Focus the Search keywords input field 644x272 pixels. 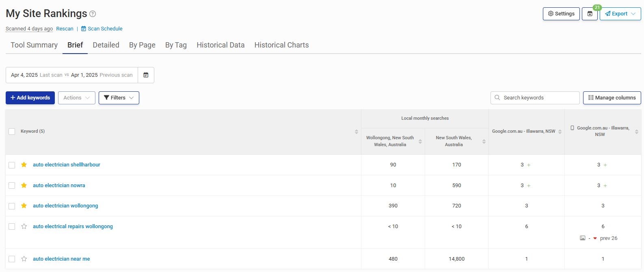[538, 98]
